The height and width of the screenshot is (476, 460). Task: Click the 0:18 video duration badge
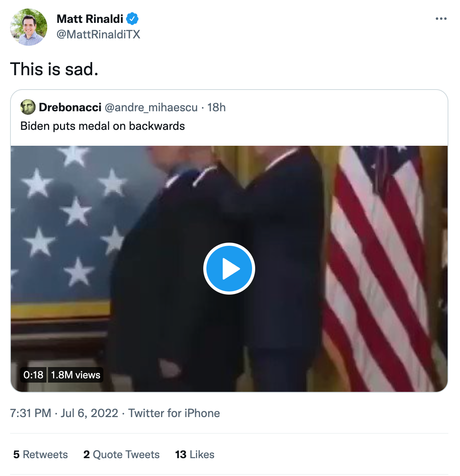[x=33, y=374]
